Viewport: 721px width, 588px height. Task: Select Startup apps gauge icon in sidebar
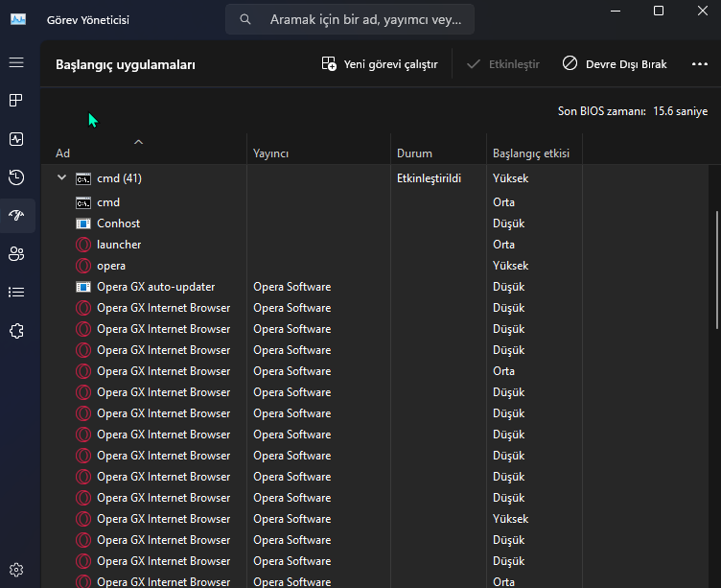coord(16,215)
